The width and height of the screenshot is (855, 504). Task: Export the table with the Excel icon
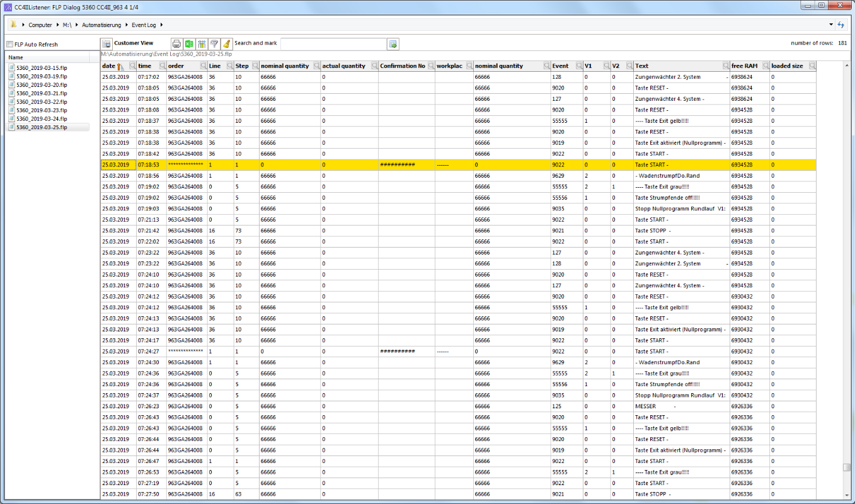[x=190, y=44]
